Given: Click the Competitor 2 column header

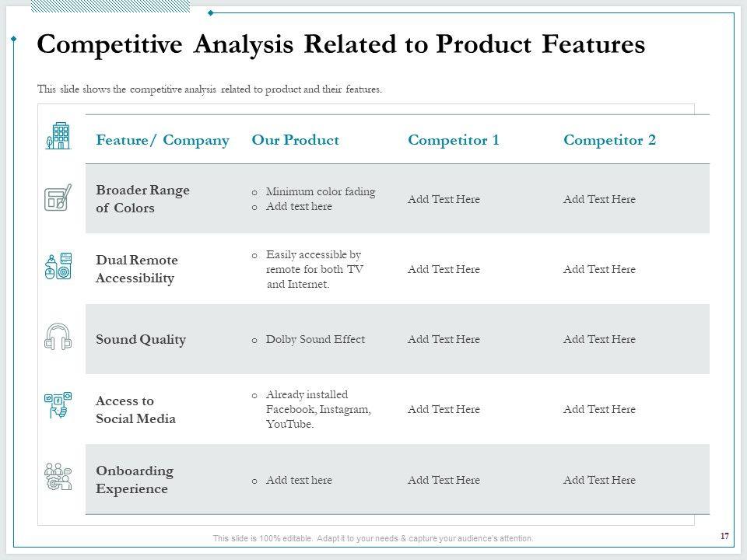Looking at the screenshot, I should 609,140.
